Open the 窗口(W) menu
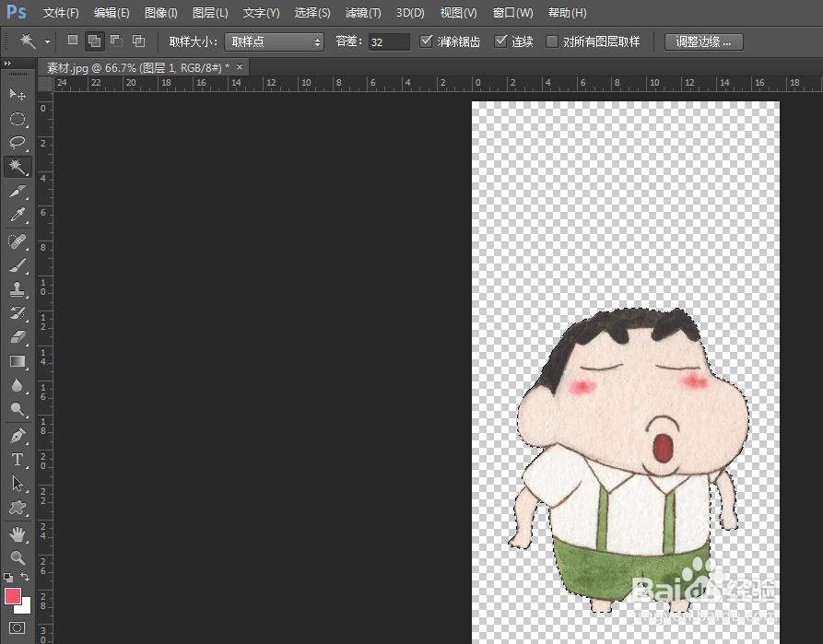The height and width of the screenshot is (644, 823). point(512,13)
